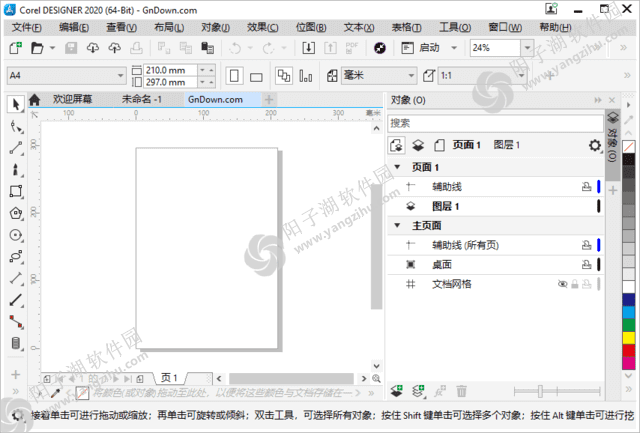Click the Import icon

309,48
